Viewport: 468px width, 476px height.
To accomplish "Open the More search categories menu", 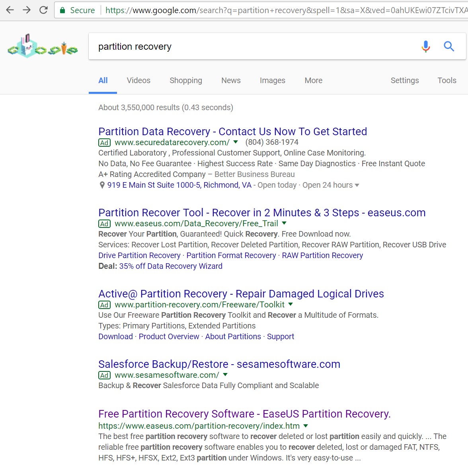I will (313, 80).
